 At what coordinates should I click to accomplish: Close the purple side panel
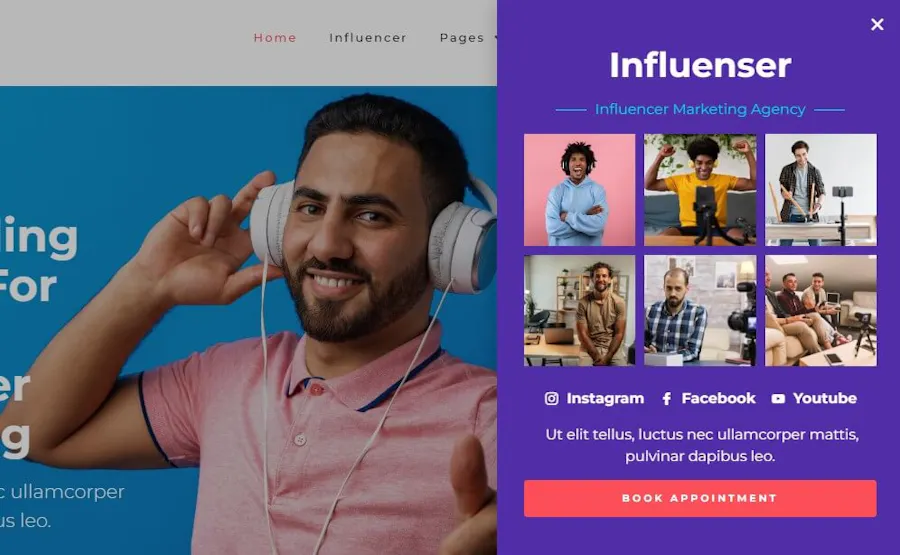coord(876,24)
